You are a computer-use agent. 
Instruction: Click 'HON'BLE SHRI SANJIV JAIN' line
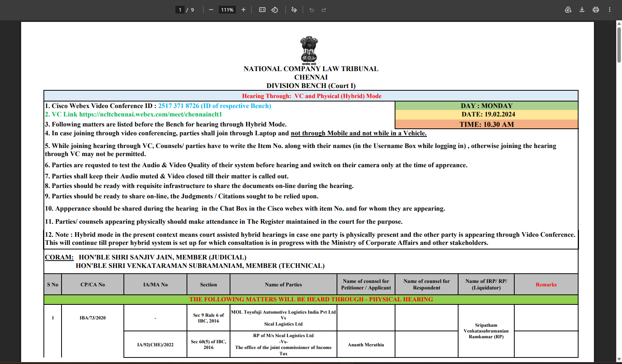[x=162, y=258]
